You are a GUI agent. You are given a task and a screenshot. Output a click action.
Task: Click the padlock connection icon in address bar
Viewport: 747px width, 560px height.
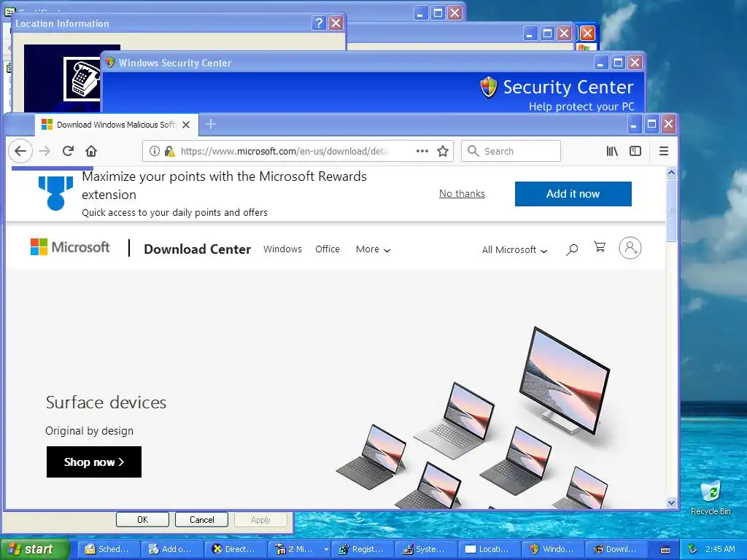click(169, 152)
